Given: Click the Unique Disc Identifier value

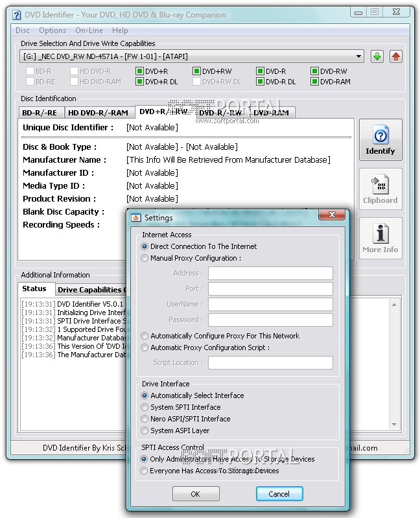Looking at the screenshot, I should [x=152, y=128].
